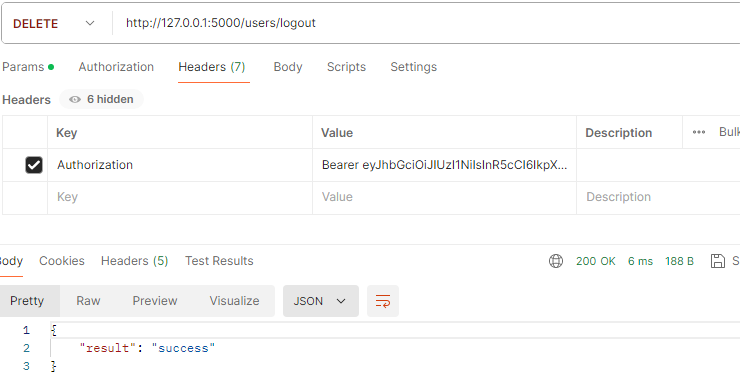
Task: Toggle the line wrap icon
Action: click(x=383, y=301)
